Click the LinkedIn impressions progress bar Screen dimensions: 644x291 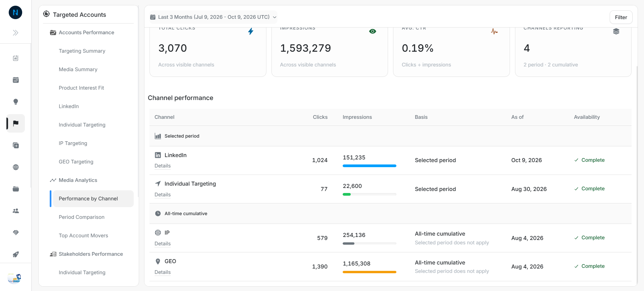370,166
